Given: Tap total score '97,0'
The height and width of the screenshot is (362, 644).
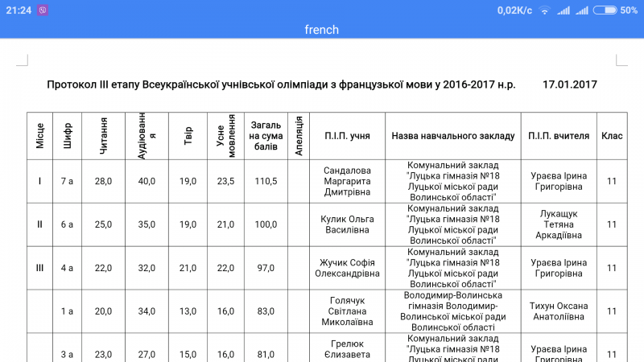Looking at the screenshot, I should click(266, 268).
